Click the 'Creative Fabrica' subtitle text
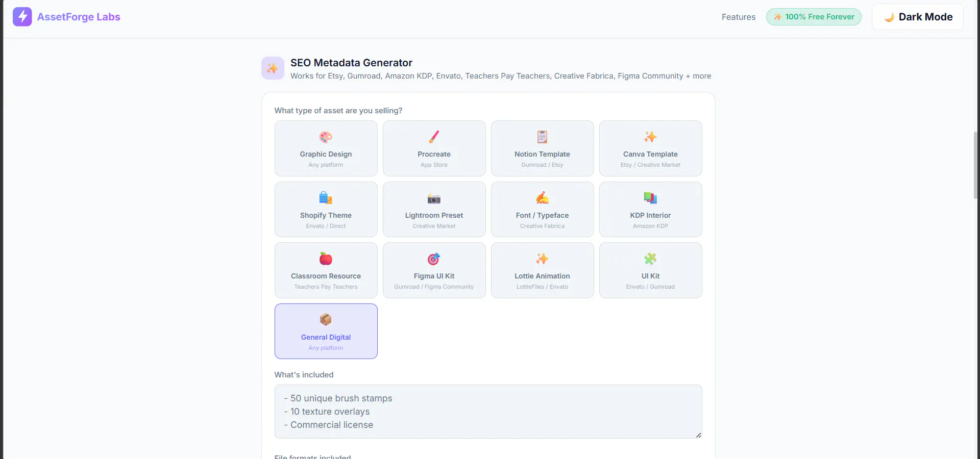Screen dimensions: 980x459 pos(542,226)
